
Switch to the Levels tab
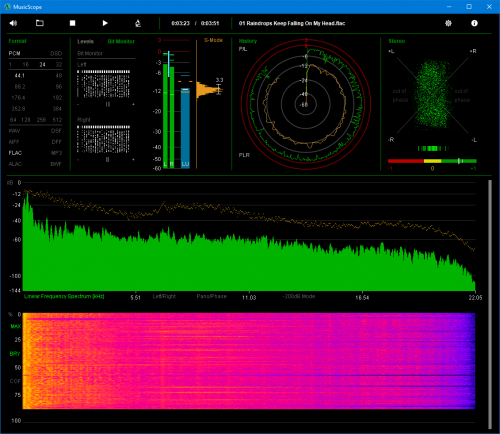(85, 41)
